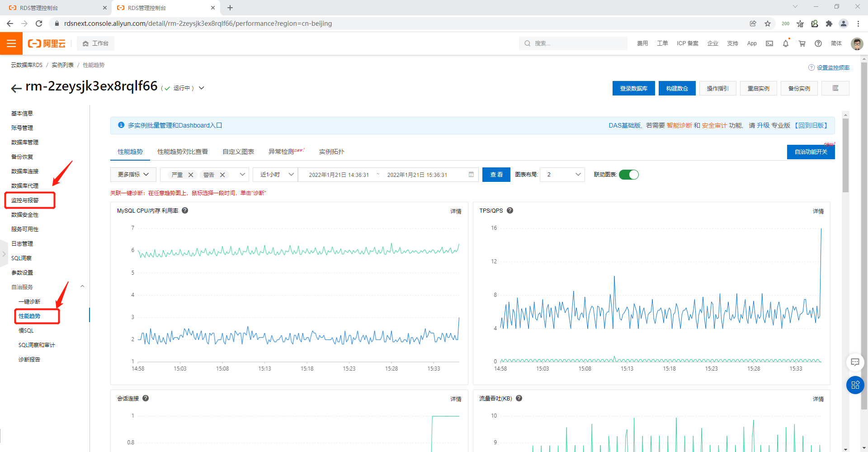Click the Alibaba Cloud logo
868x452 pixels.
(x=47, y=43)
